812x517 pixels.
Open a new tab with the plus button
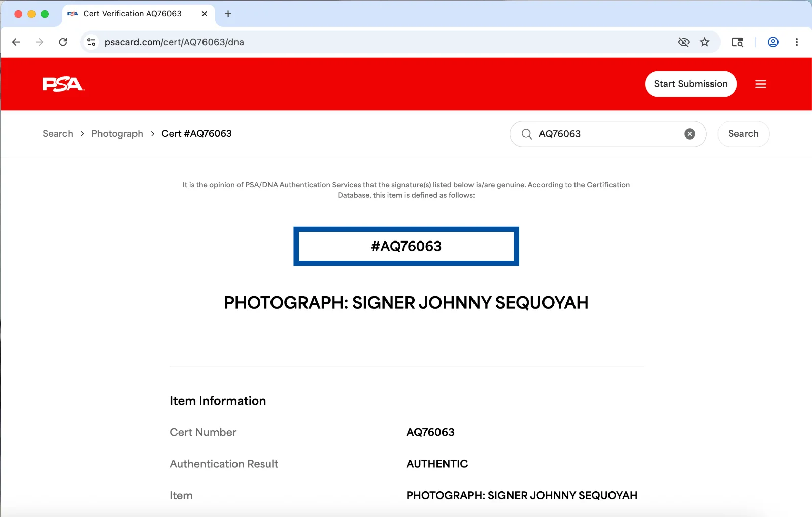[x=228, y=14]
